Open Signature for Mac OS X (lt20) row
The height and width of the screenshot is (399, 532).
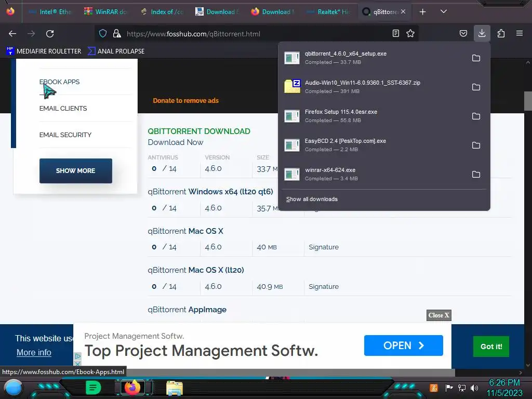(x=324, y=286)
